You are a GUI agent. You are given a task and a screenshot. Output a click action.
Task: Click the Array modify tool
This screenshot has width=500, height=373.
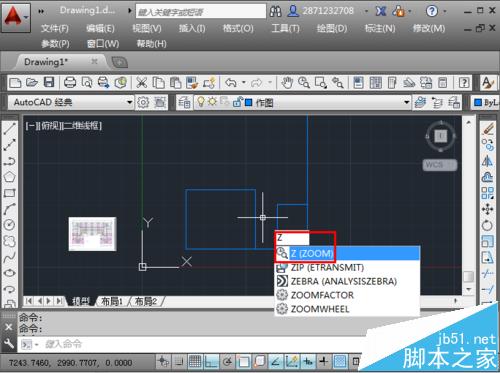tap(488, 193)
